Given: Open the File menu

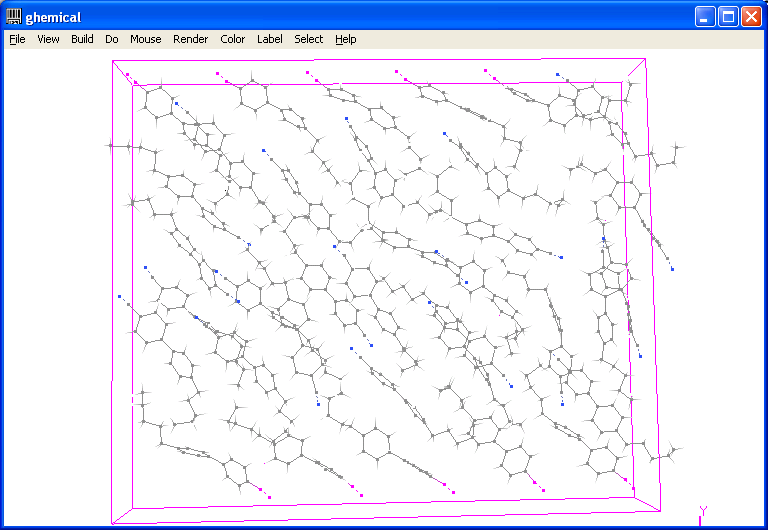Looking at the screenshot, I should (17, 39).
